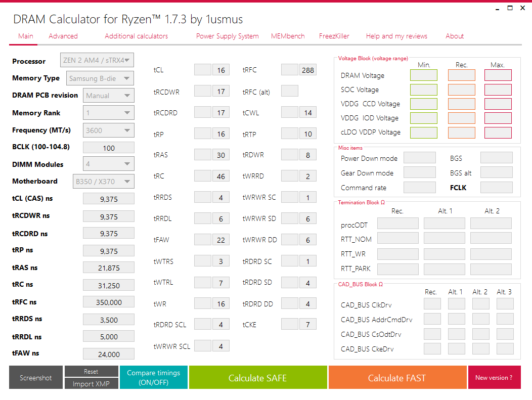Click the tCL (CAS) ns field
The height and width of the screenshot is (400, 532).
109,199
